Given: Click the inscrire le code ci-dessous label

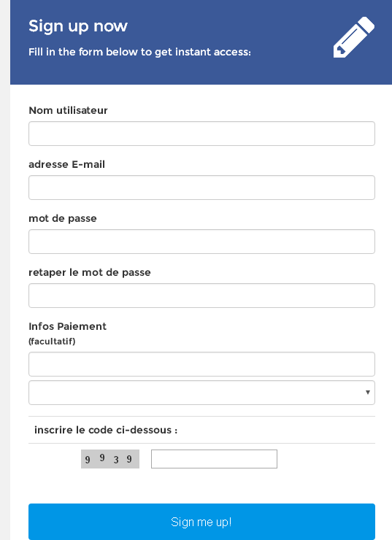Looking at the screenshot, I should pos(106,430).
